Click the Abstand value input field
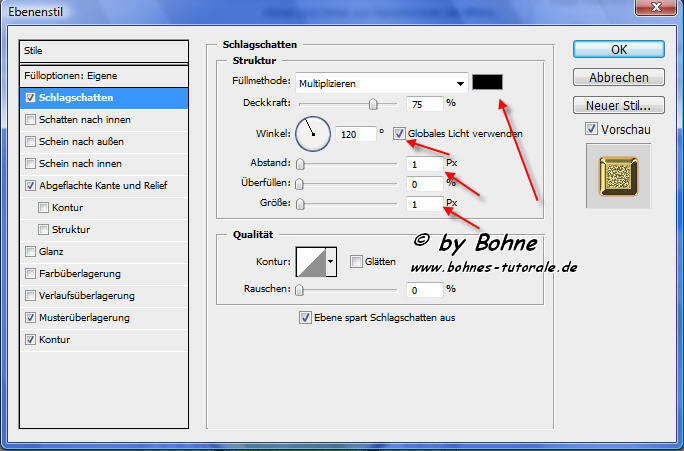The width and height of the screenshot is (684, 451). tap(424, 164)
